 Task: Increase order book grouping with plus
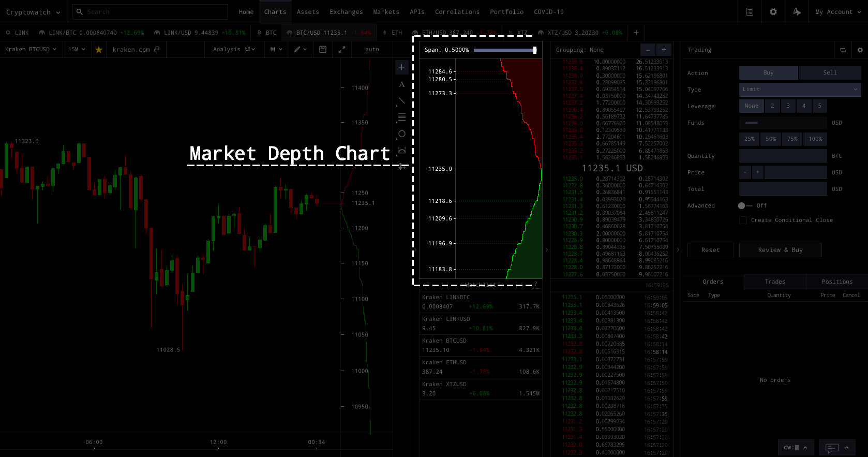pos(664,50)
